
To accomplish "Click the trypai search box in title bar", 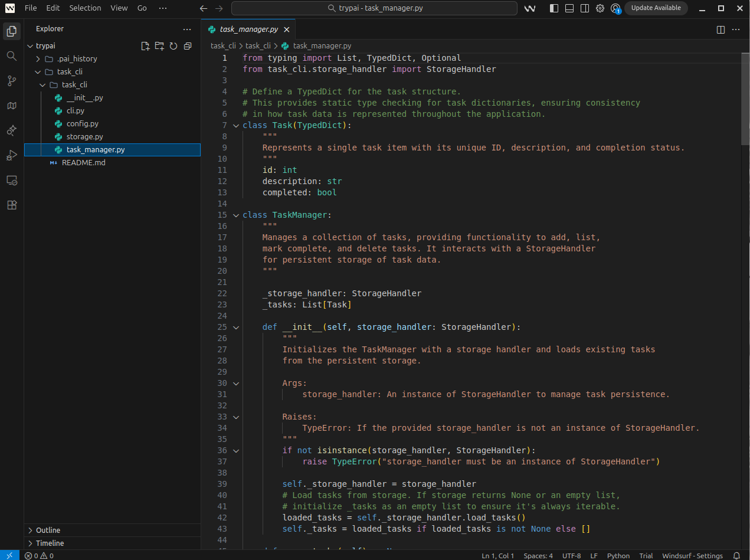I will click(374, 8).
